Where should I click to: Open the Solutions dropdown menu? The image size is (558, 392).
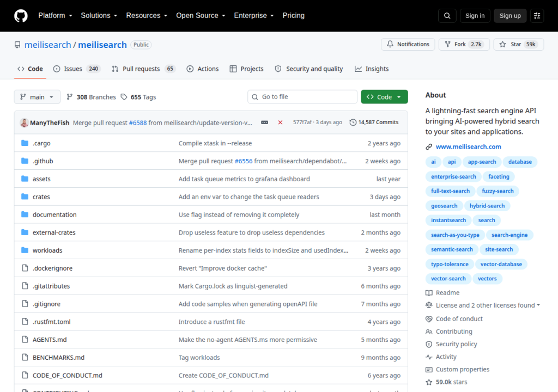[x=99, y=16]
